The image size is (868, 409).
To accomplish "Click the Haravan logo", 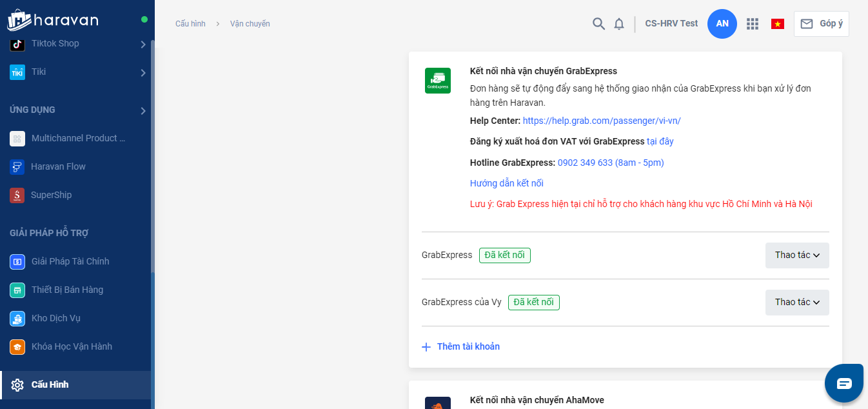I will click(x=53, y=20).
